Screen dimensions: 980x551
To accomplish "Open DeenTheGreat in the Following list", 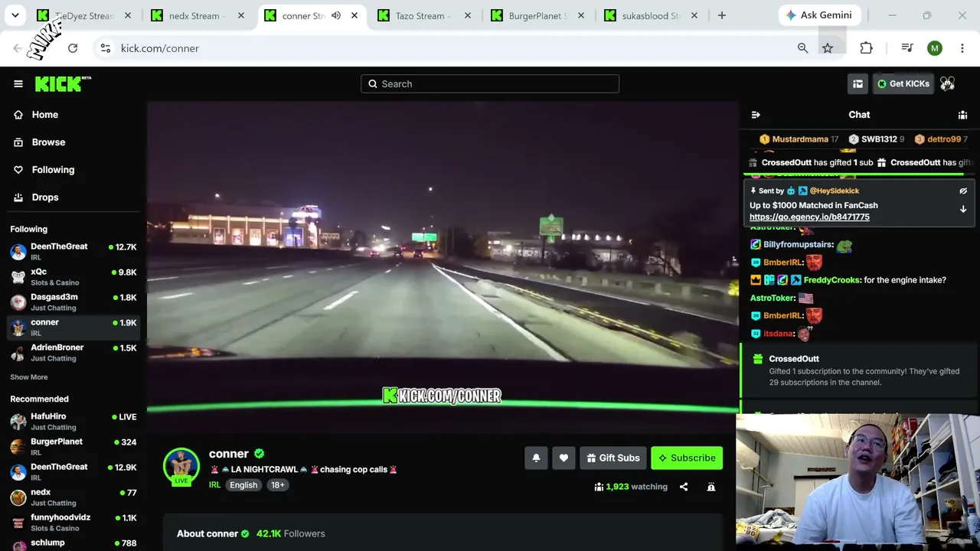I will [73, 252].
